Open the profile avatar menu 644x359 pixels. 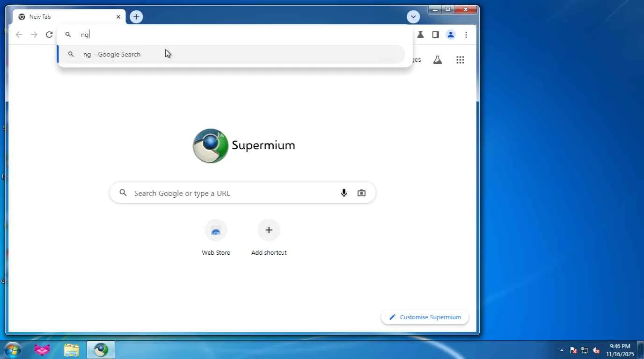(451, 35)
